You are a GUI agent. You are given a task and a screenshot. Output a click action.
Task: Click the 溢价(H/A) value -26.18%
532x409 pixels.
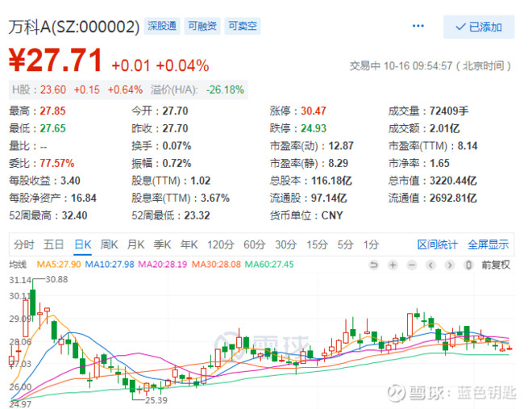(x=225, y=90)
